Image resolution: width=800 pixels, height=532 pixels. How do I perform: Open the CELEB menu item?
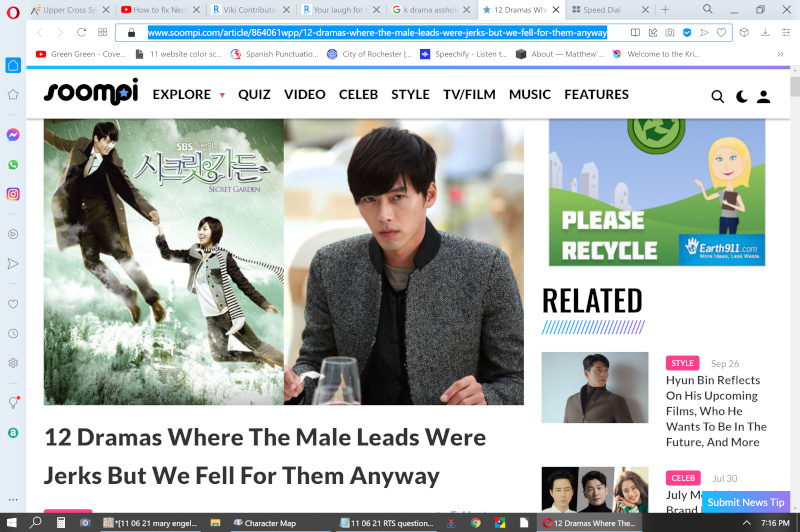pyautogui.click(x=358, y=94)
